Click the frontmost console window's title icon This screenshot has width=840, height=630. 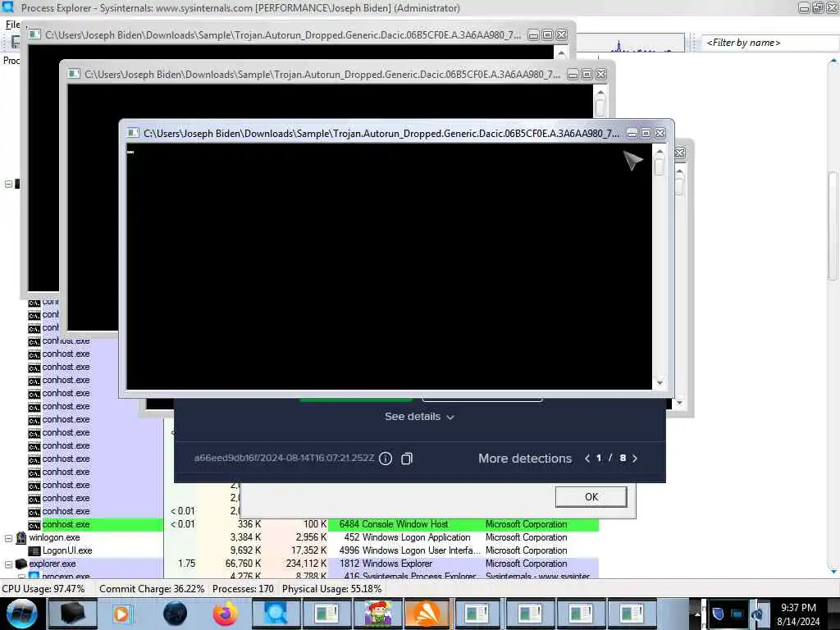pyautogui.click(x=133, y=134)
